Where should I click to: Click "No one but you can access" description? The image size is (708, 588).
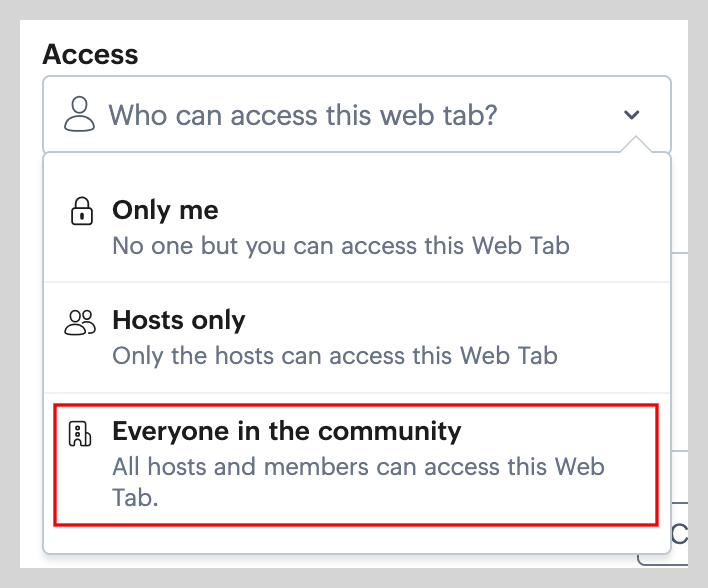point(340,245)
